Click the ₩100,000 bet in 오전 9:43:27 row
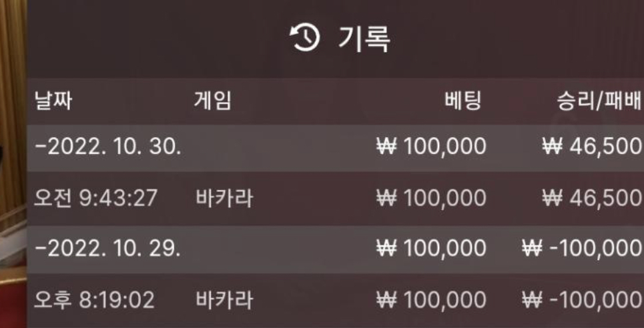This screenshot has width=644, height=328. pyautogui.click(x=431, y=199)
